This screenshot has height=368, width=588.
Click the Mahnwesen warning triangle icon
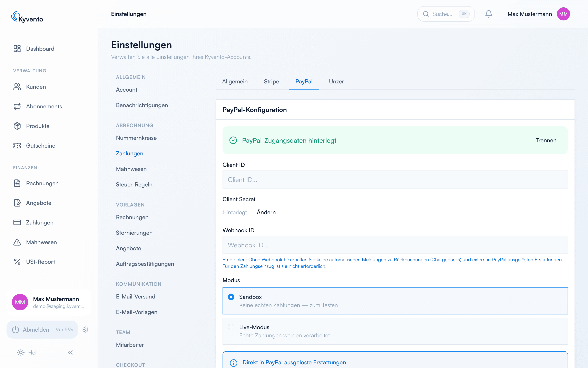pyautogui.click(x=17, y=242)
